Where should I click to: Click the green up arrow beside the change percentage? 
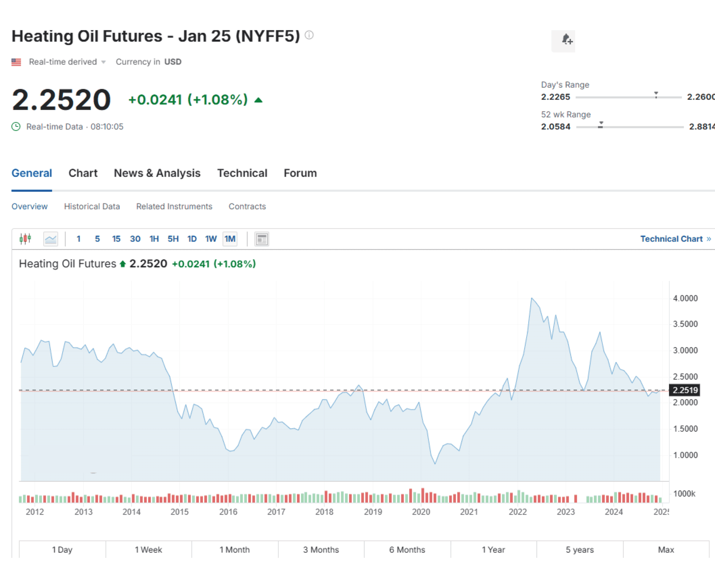[x=258, y=100]
